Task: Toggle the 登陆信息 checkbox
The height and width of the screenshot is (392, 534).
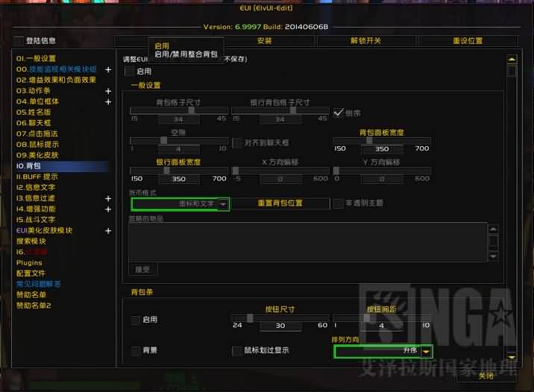Action: point(19,41)
